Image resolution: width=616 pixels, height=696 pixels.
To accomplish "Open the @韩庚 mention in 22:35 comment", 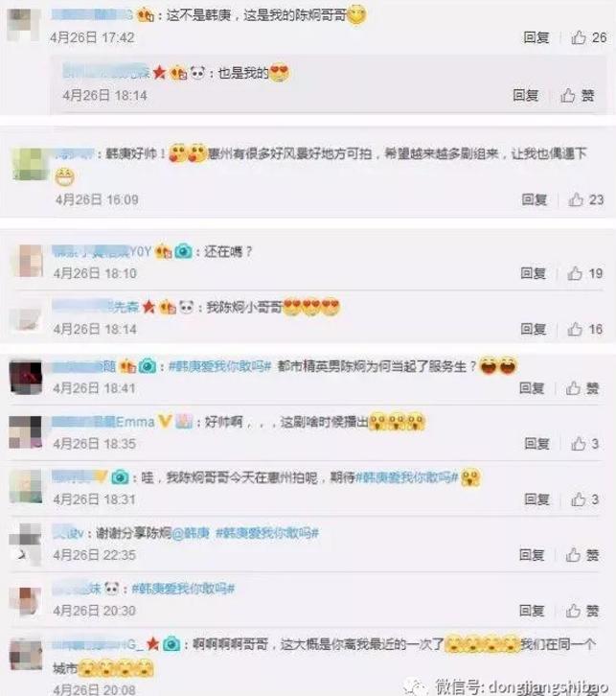I will [x=191, y=533].
